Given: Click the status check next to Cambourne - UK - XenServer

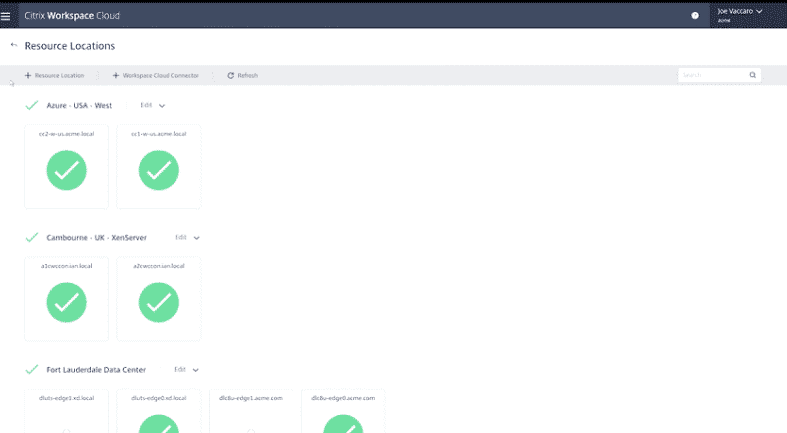Looking at the screenshot, I should coord(31,237).
